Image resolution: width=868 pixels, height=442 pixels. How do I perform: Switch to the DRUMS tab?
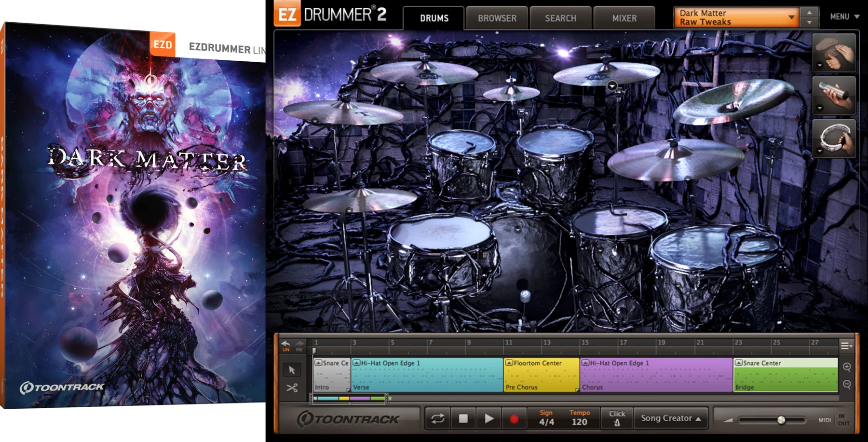434,18
